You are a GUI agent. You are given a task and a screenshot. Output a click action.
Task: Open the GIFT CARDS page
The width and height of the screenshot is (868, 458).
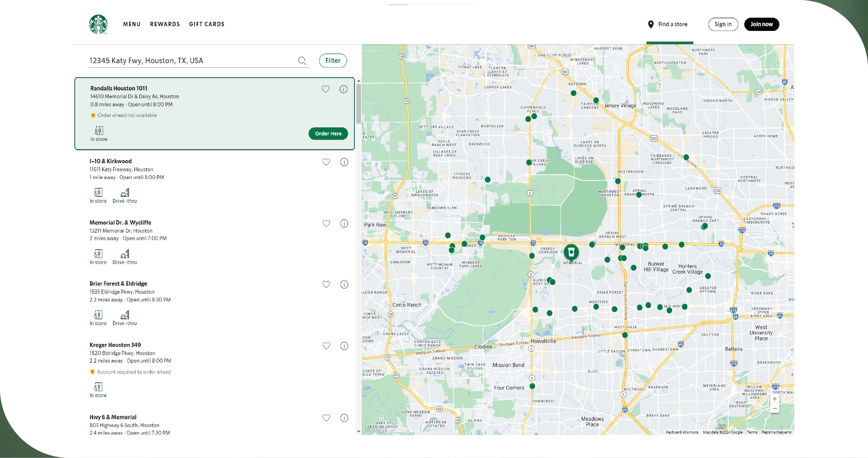pos(207,24)
